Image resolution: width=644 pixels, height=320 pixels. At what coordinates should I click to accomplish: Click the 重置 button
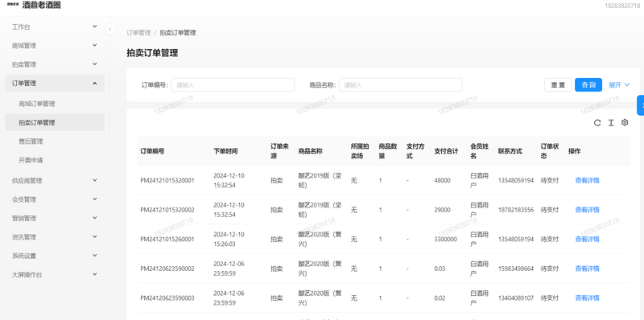click(x=558, y=85)
